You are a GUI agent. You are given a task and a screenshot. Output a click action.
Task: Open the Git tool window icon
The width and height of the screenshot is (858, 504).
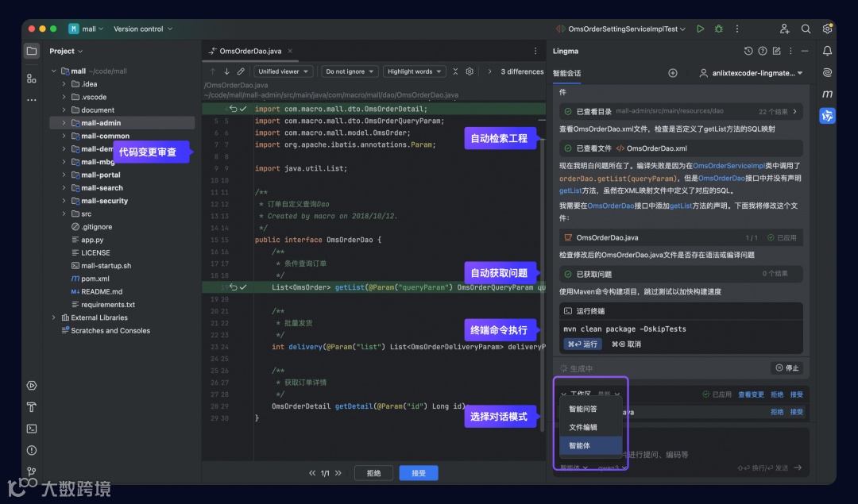(x=32, y=471)
